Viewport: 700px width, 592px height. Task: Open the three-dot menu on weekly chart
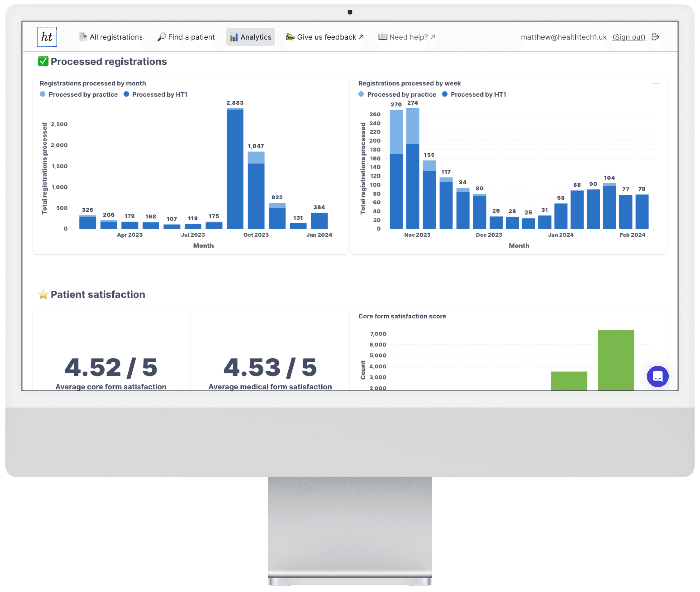[x=656, y=83]
